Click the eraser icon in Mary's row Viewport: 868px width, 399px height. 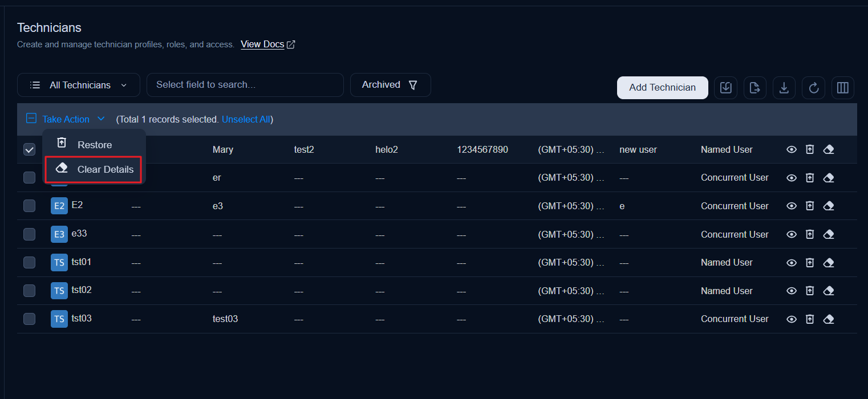829,149
